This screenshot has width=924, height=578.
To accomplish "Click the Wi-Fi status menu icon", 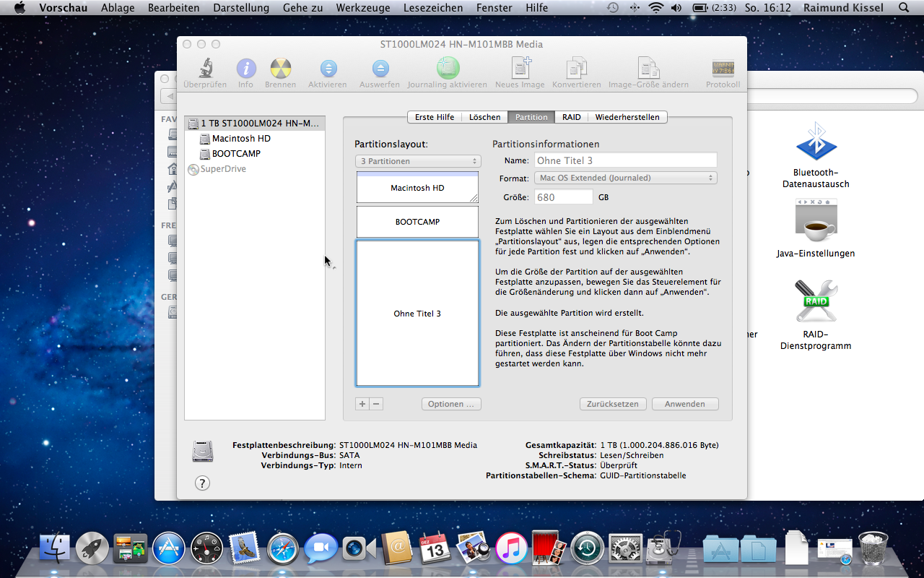I will coord(655,8).
